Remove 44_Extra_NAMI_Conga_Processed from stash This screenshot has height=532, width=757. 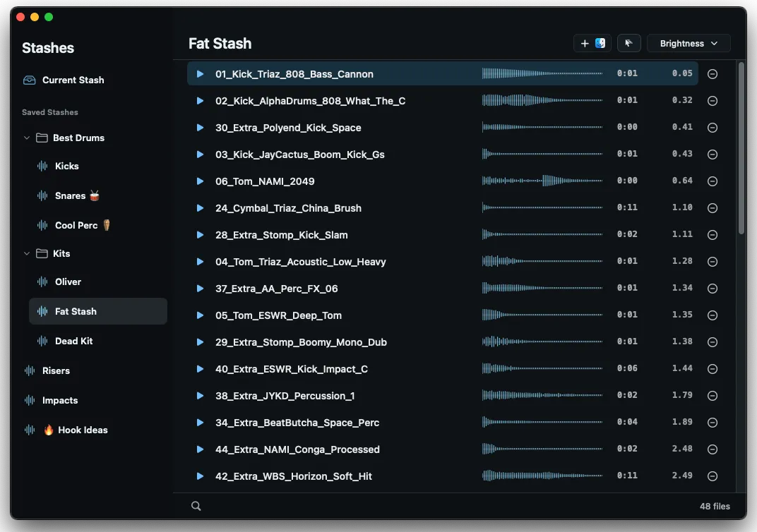click(712, 449)
